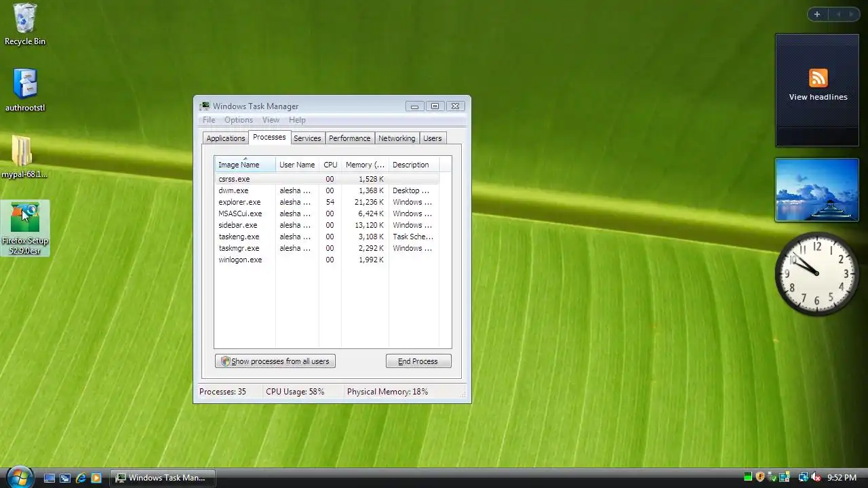Select the authrootstl desktop file icon

pos(25,90)
